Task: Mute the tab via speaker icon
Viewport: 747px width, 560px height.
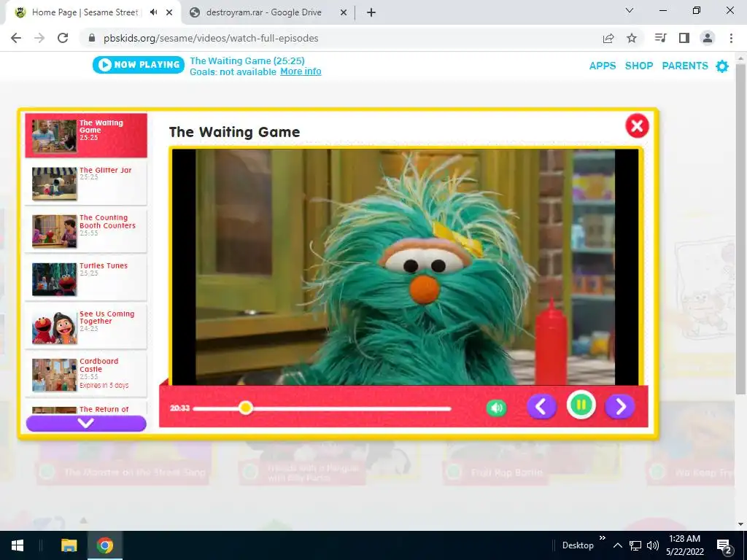Action: click(153, 12)
